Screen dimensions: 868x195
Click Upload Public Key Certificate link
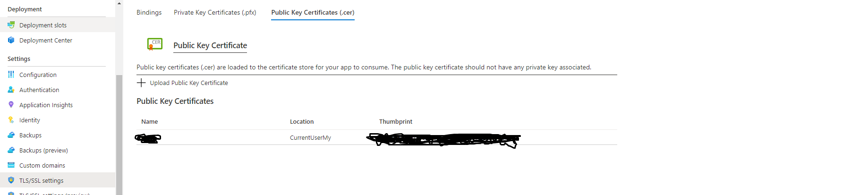[189, 83]
